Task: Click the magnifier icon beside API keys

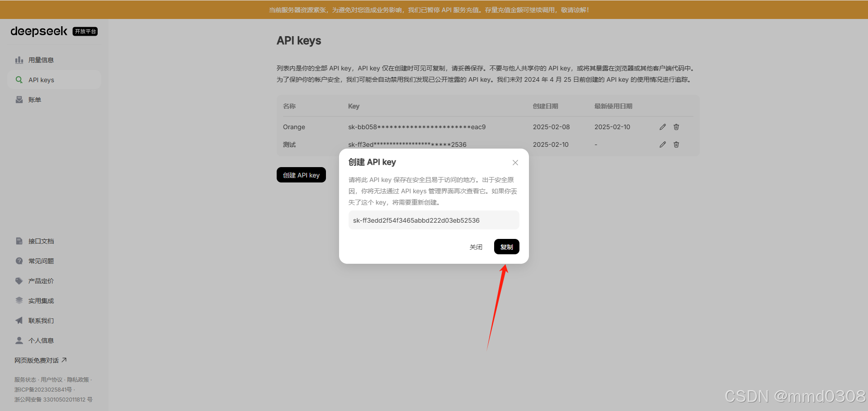Action: tap(19, 80)
